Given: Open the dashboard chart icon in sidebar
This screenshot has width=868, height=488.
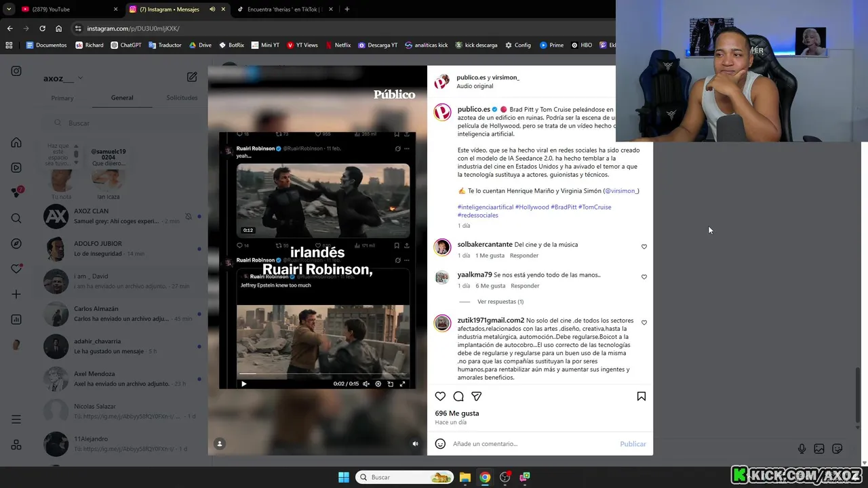Looking at the screenshot, I should (x=16, y=319).
